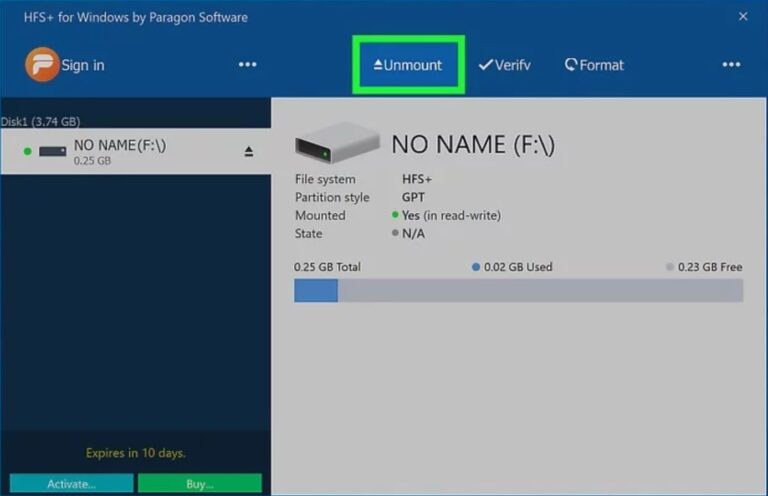
Task: Click the 'Expires in 10 days.' text
Action: [136, 453]
